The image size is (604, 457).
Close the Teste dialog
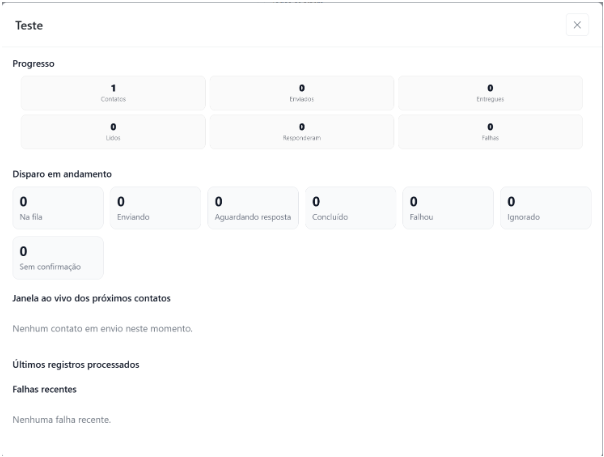click(577, 25)
